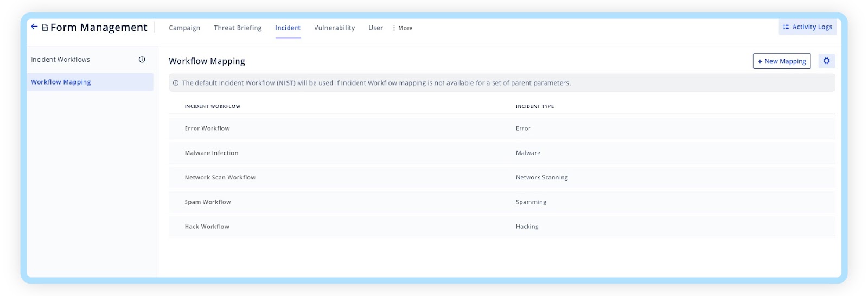Click the back arrow beside Form Management
The image size is (868, 296).
[34, 27]
